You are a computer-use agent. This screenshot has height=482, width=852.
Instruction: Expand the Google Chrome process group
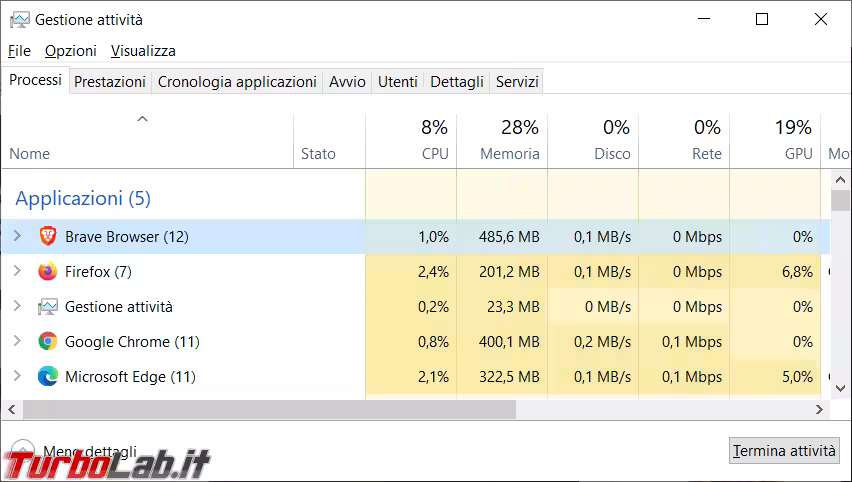pyautogui.click(x=17, y=342)
